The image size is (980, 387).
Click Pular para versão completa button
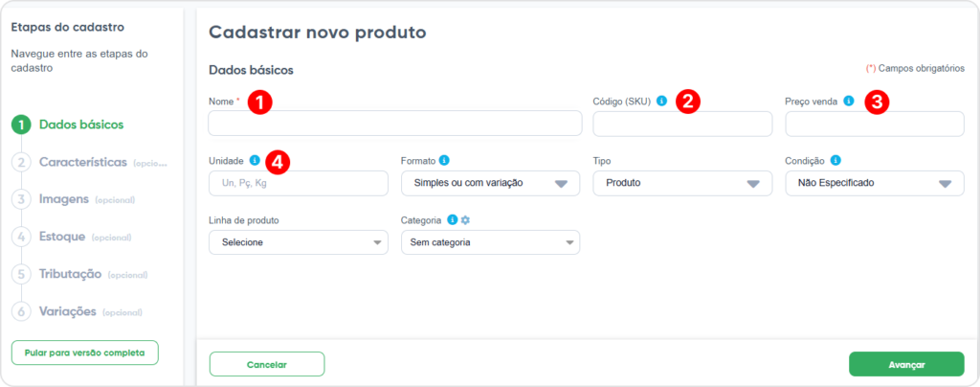point(84,353)
